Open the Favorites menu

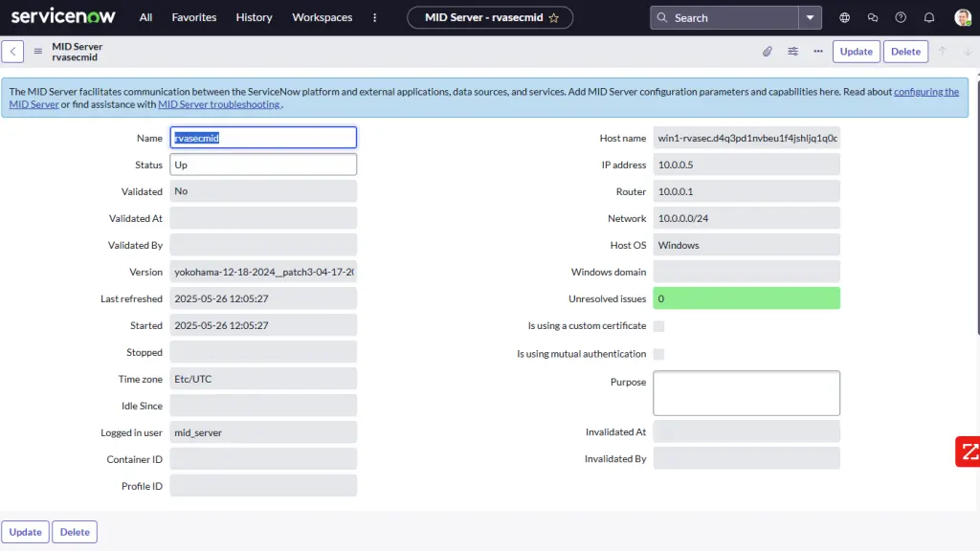coord(193,17)
